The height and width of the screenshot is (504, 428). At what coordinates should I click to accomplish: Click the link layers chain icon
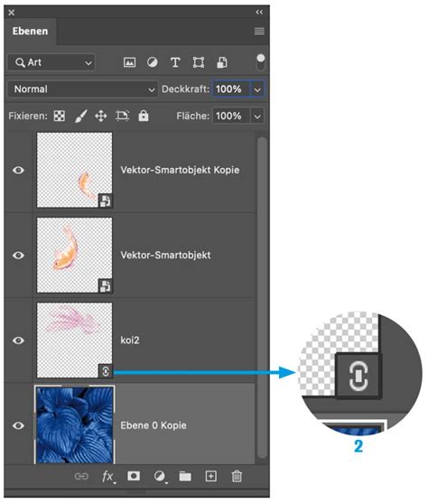pyautogui.click(x=81, y=476)
